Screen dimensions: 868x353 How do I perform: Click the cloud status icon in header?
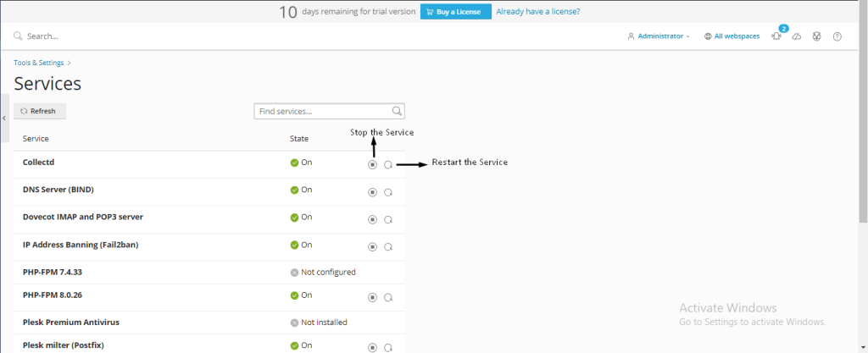click(x=796, y=36)
